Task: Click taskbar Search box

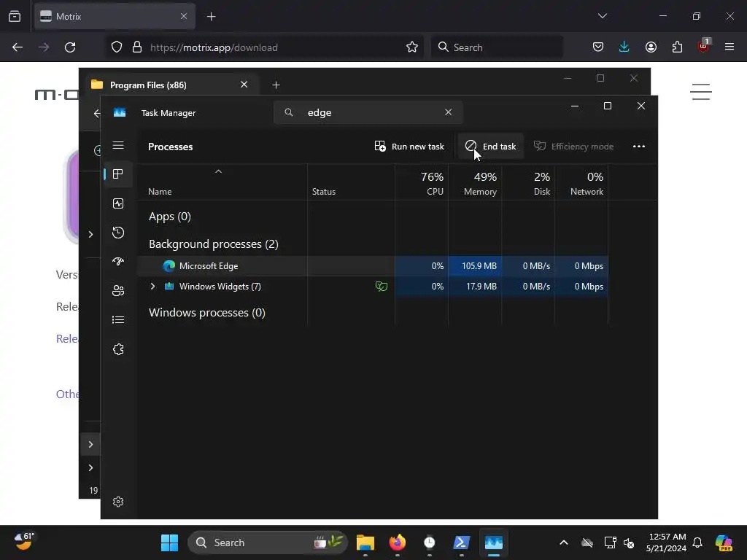Action: click(268, 542)
